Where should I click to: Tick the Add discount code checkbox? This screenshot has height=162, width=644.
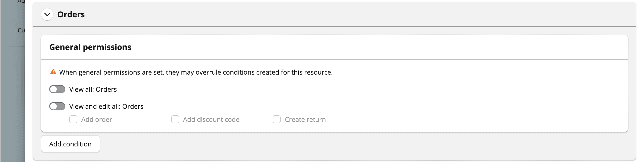pyautogui.click(x=175, y=120)
